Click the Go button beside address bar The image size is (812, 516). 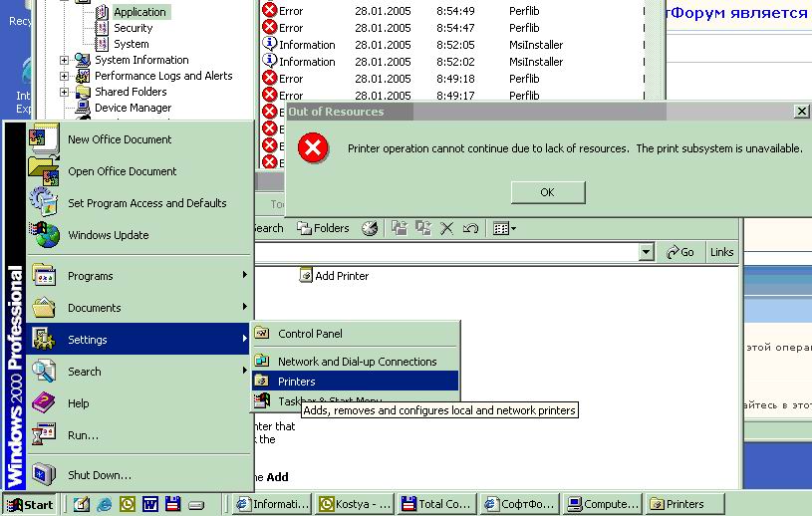coord(679,252)
